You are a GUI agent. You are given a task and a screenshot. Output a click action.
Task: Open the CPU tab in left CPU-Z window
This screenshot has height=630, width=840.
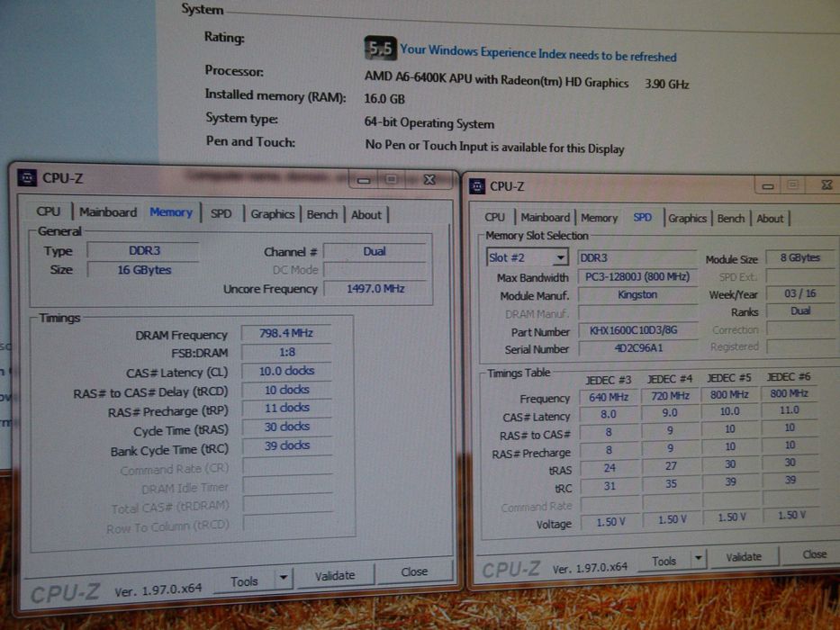(49, 211)
